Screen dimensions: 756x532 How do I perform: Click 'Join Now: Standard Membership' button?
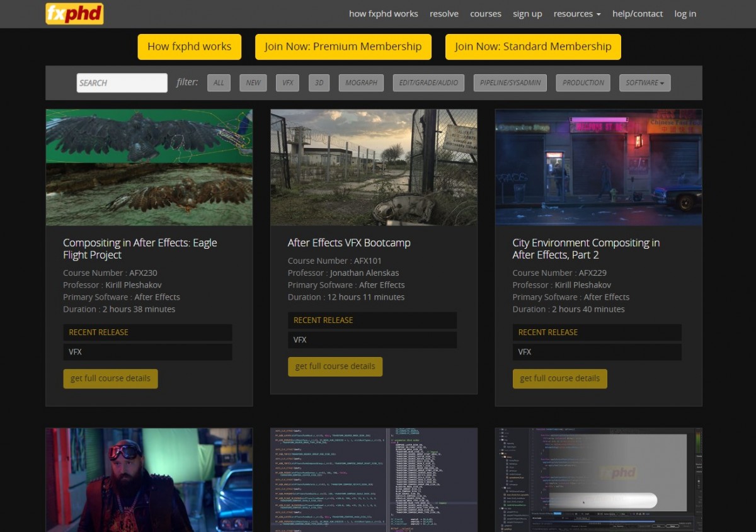(533, 47)
